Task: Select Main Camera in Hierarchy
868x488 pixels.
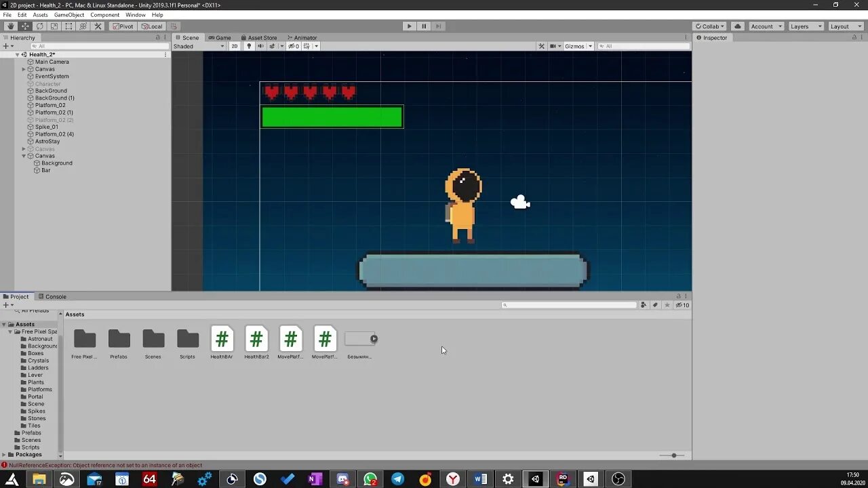Action: click(x=52, y=62)
